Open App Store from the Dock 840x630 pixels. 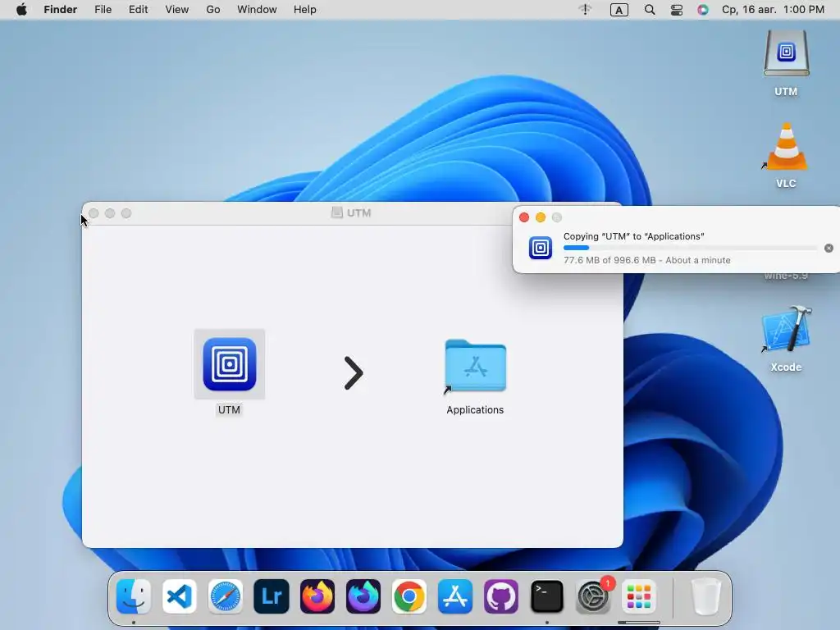tap(455, 596)
